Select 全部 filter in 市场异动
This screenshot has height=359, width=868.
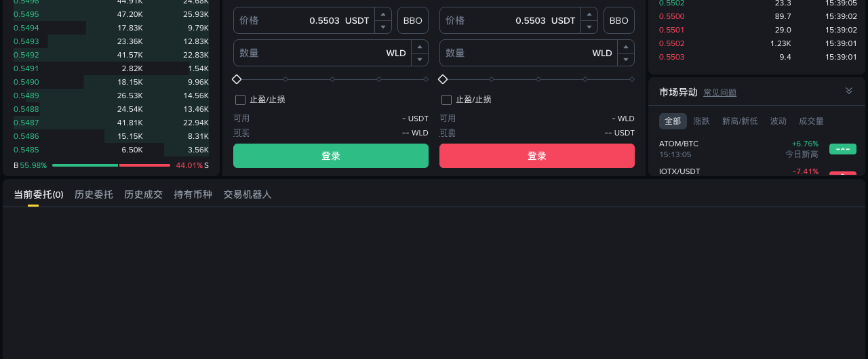pyautogui.click(x=673, y=121)
